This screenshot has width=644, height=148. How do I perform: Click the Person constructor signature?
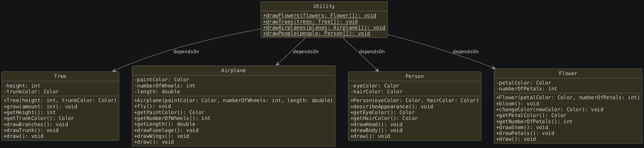(415, 100)
